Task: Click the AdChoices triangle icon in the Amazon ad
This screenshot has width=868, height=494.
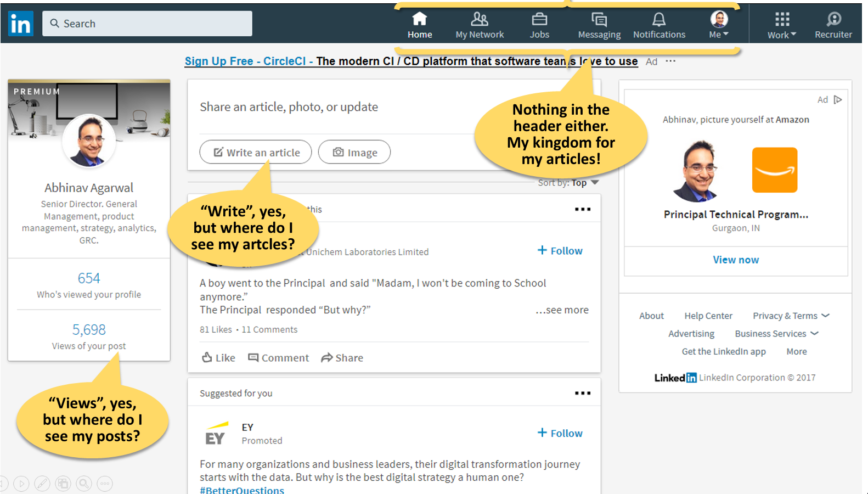Action: [x=837, y=100]
